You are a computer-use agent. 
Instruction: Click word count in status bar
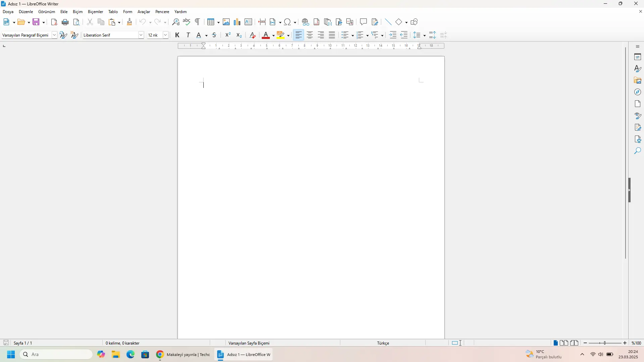(x=122, y=343)
